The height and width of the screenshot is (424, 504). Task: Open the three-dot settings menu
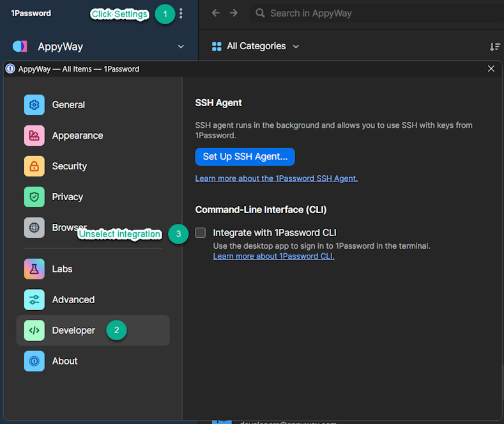click(x=181, y=13)
